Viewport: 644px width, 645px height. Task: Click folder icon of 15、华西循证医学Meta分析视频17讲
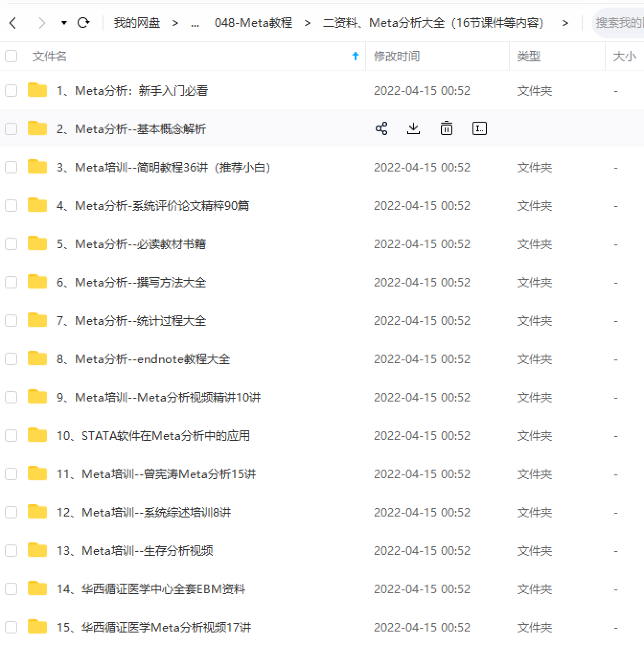37,627
